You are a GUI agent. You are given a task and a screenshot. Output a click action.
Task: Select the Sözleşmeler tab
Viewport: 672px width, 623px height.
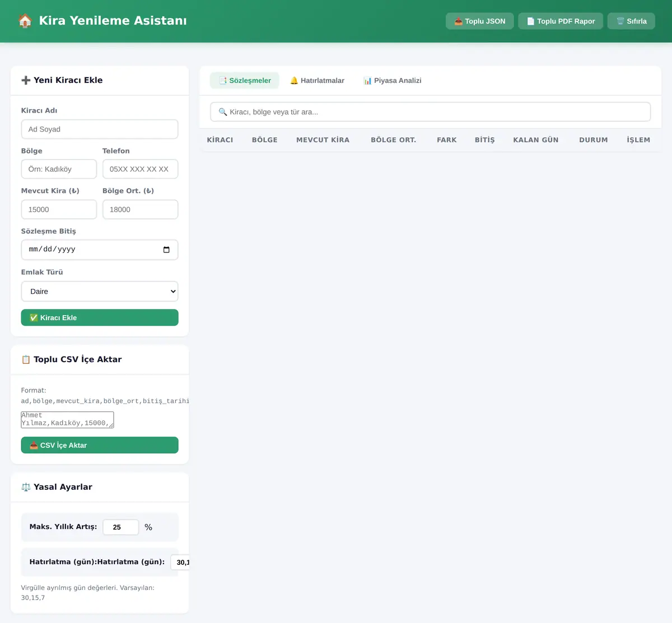(x=245, y=81)
